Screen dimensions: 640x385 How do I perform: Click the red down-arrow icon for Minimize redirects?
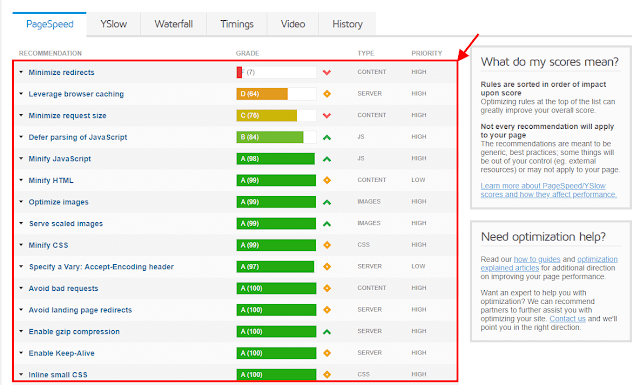tap(327, 73)
